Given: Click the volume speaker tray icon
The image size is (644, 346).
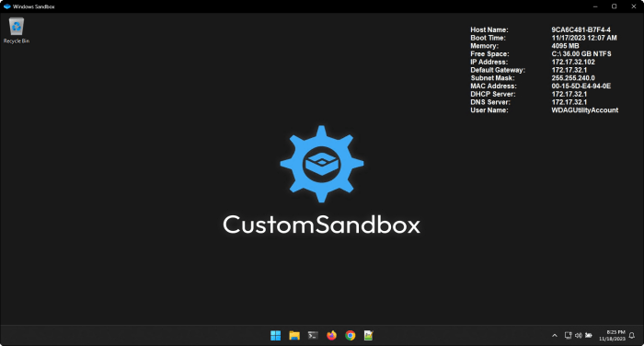Looking at the screenshot, I should point(579,335).
